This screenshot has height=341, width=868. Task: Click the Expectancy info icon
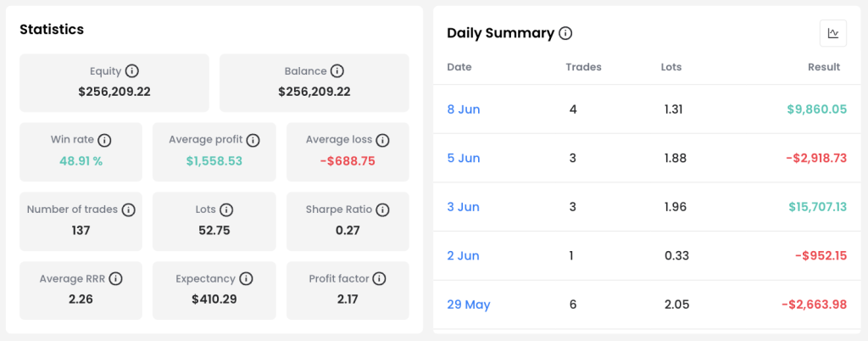[x=247, y=278]
